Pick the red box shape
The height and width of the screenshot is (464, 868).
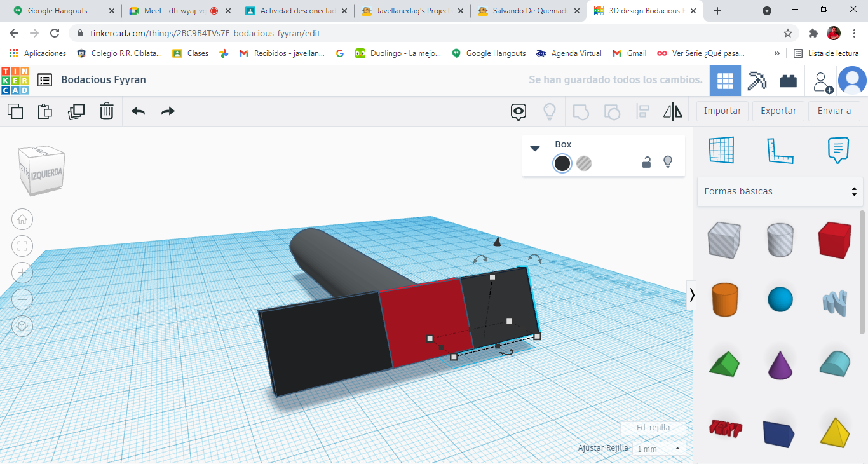pyautogui.click(x=834, y=239)
